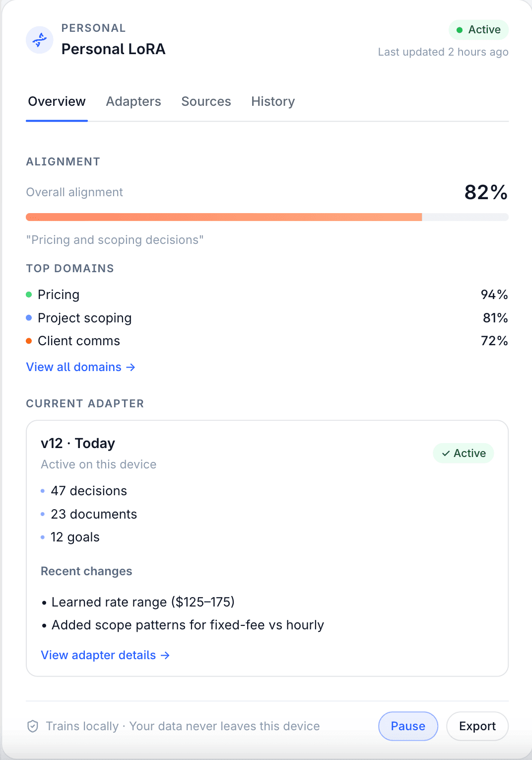Expand the Top Domains list
Screen dimensions: 532x760
coord(70,268)
